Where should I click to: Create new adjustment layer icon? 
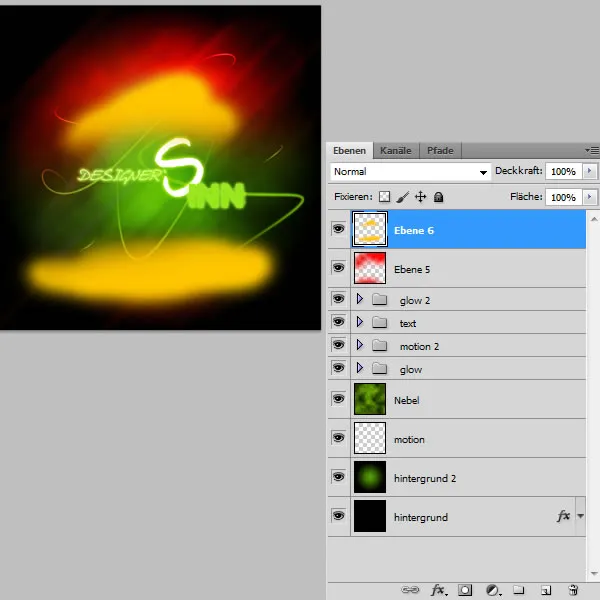tap(492, 590)
